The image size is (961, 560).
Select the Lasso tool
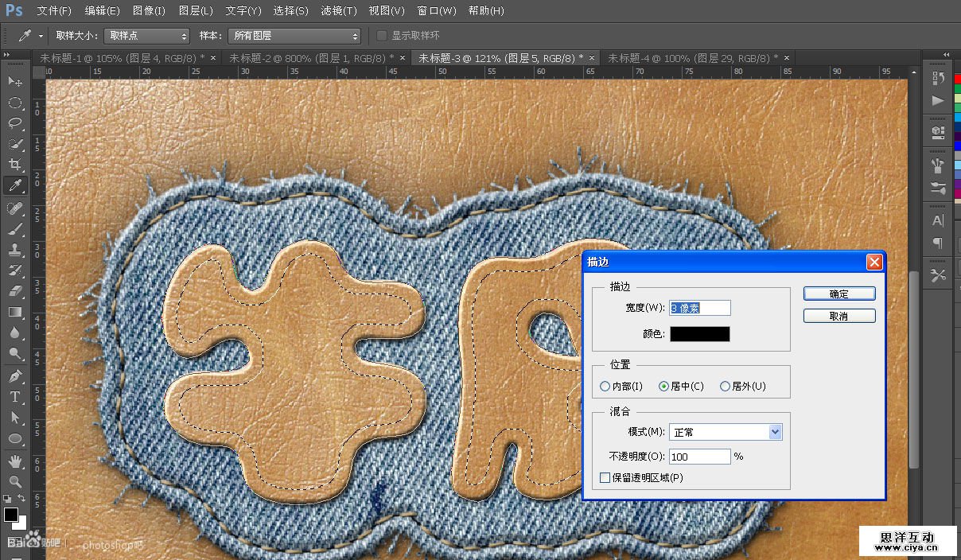pos(15,123)
